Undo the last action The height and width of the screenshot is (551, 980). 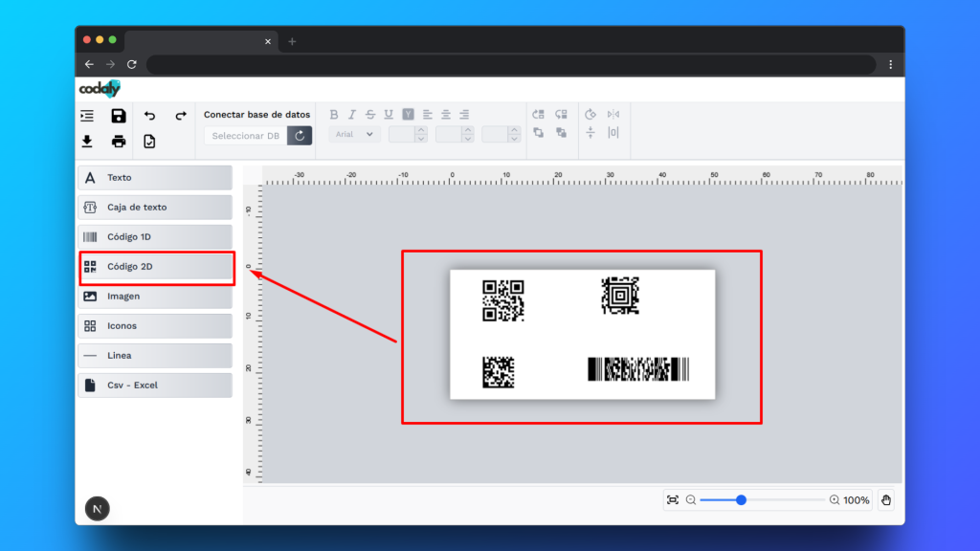pos(149,116)
